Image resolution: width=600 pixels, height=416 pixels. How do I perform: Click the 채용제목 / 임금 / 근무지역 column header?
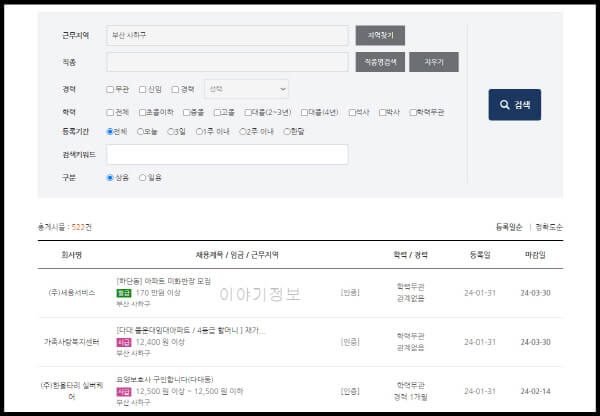pos(237,255)
